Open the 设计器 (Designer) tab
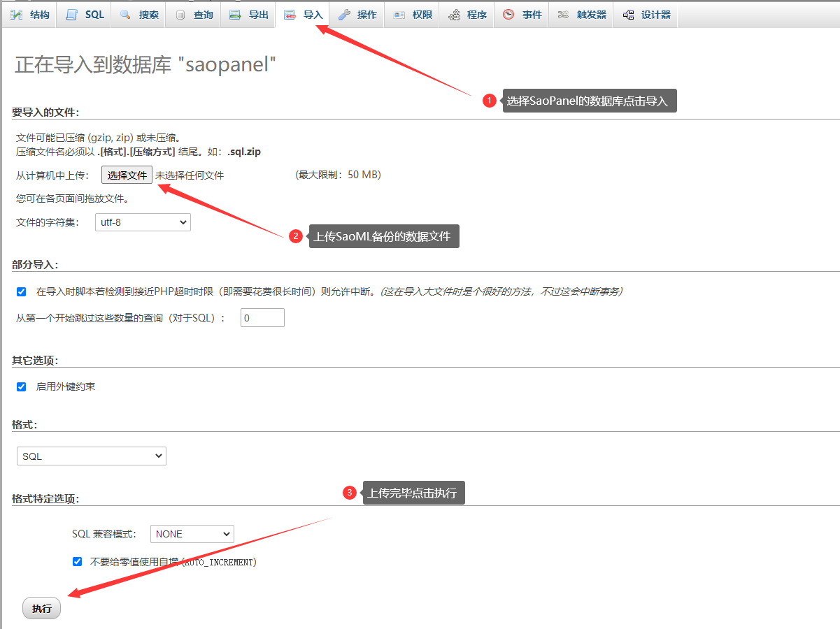840x629 pixels. [646, 15]
